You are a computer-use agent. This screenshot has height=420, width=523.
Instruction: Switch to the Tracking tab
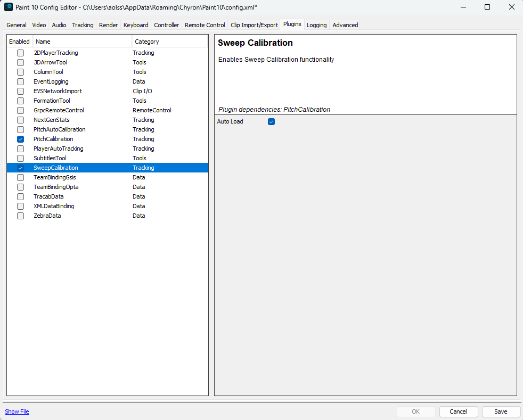pyautogui.click(x=83, y=25)
